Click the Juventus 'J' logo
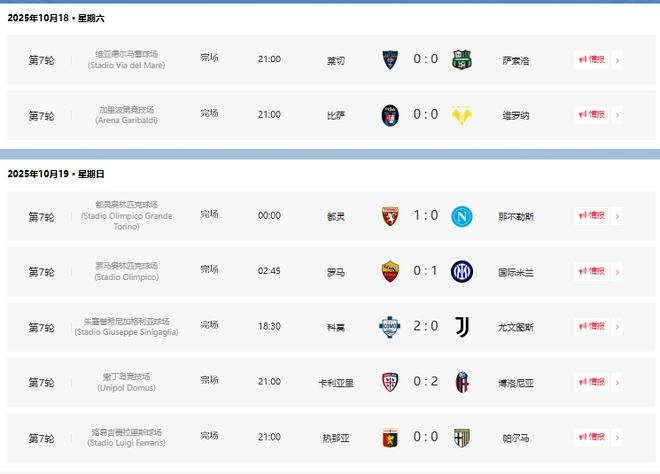The image size is (660, 474). tap(461, 327)
